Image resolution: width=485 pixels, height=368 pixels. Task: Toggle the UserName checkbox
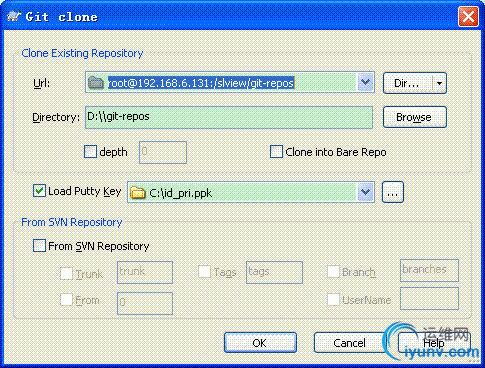pyautogui.click(x=333, y=299)
